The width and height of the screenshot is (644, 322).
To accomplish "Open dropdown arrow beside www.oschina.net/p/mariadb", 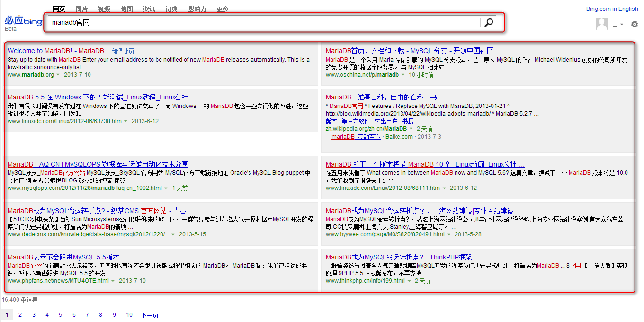I will tap(403, 75).
